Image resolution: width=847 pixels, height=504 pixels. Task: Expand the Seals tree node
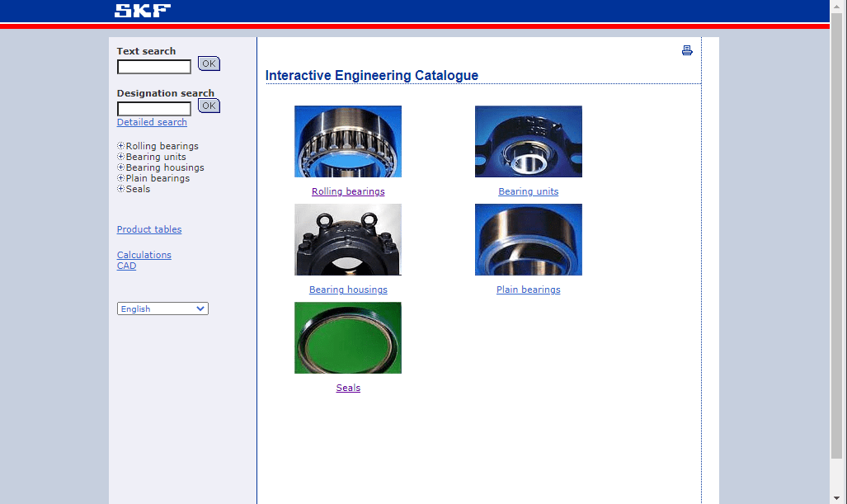(x=121, y=189)
